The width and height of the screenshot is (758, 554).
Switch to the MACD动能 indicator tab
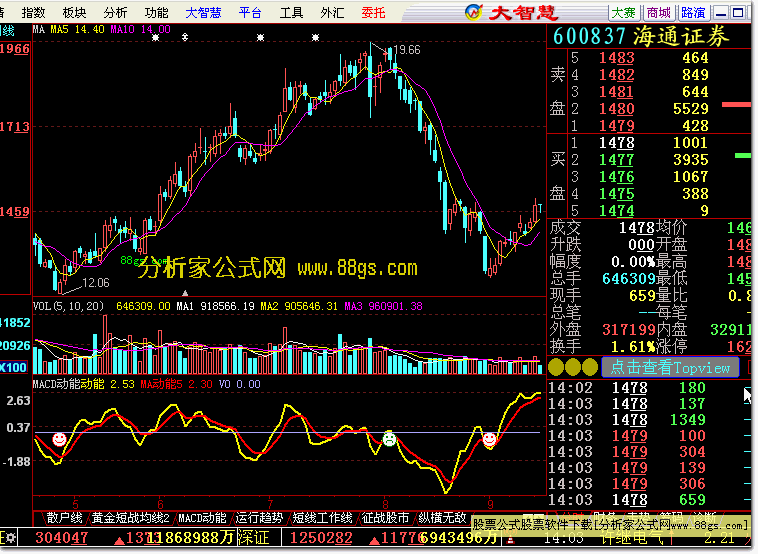[203, 518]
